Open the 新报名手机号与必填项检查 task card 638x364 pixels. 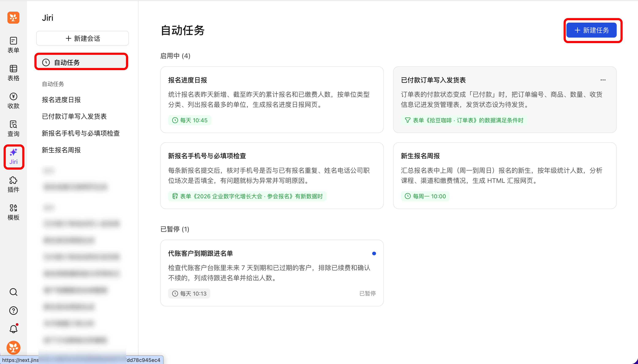[x=272, y=175]
